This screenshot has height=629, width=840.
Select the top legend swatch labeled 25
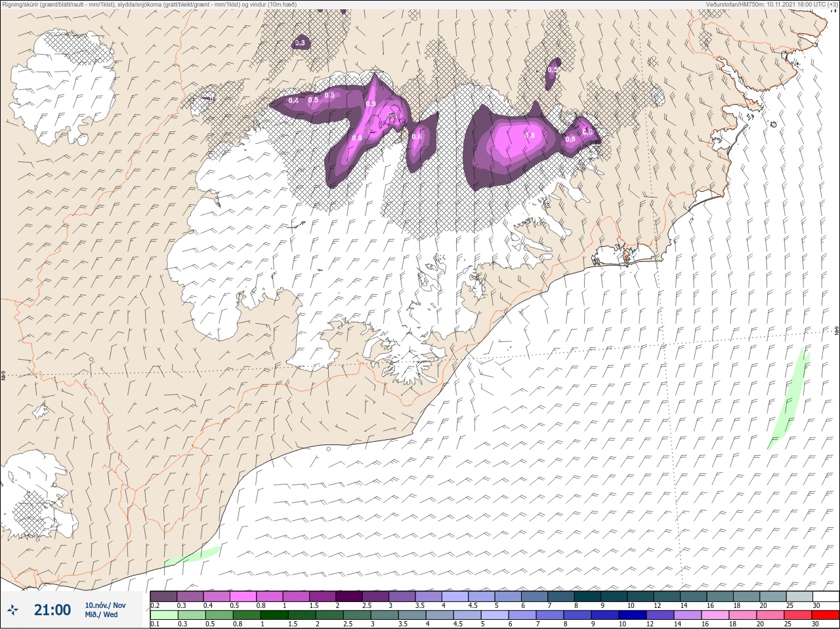(x=799, y=596)
